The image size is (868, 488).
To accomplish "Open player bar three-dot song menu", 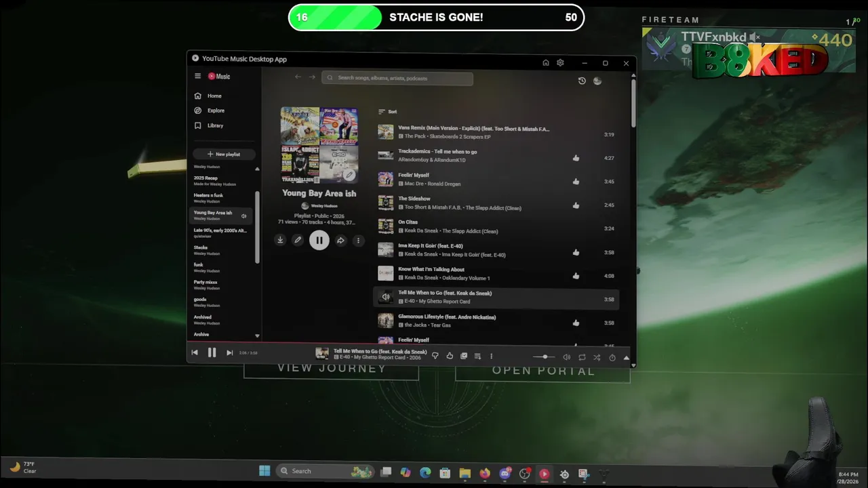I will pos(492,356).
